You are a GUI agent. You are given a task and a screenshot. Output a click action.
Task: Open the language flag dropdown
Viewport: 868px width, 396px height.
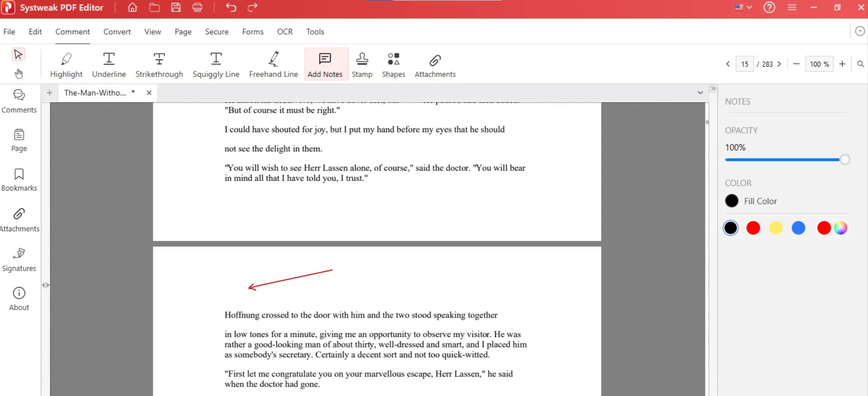[743, 7]
